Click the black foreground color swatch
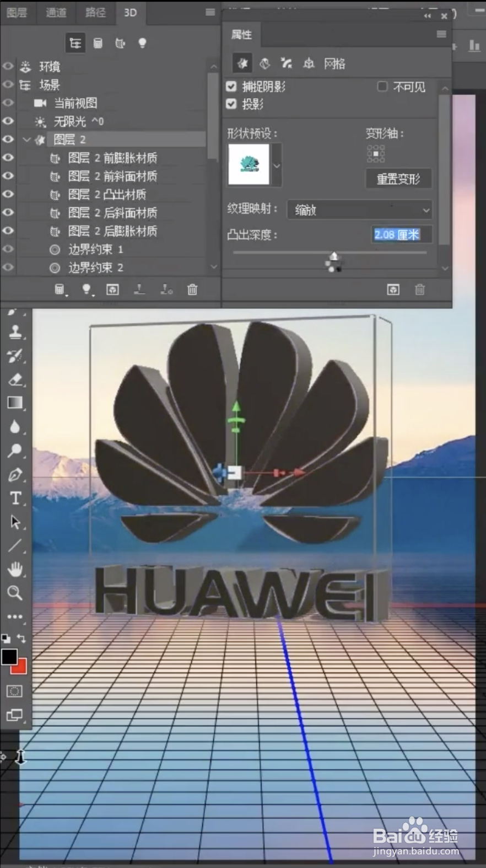The image size is (486, 868). [x=8, y=657]
